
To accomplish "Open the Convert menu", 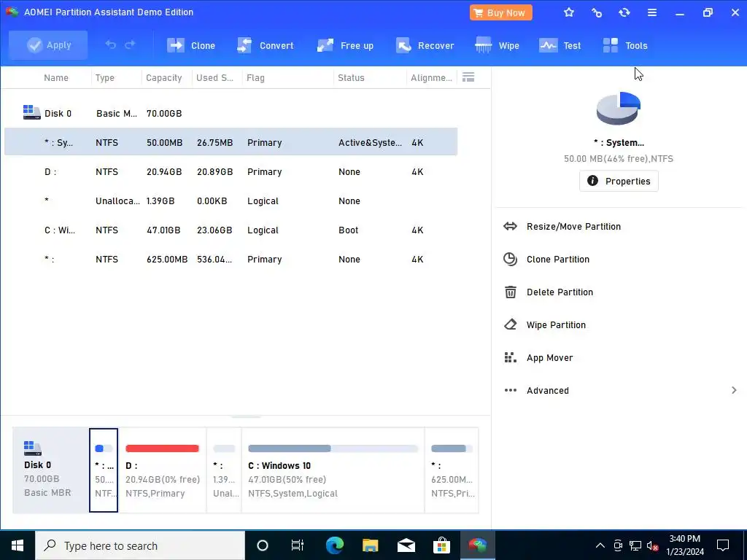I will coord(265,46).
